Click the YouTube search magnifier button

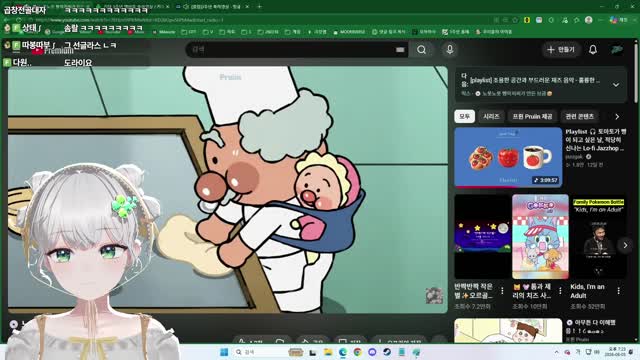421,50
